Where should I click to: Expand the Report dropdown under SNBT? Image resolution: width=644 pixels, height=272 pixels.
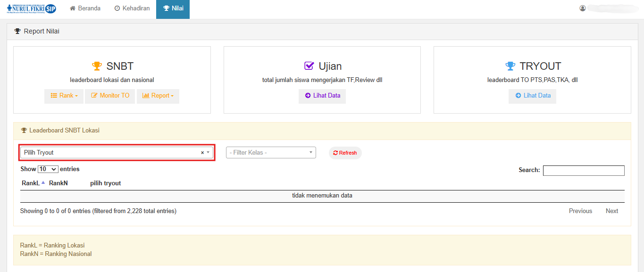[x=158, y=96]
